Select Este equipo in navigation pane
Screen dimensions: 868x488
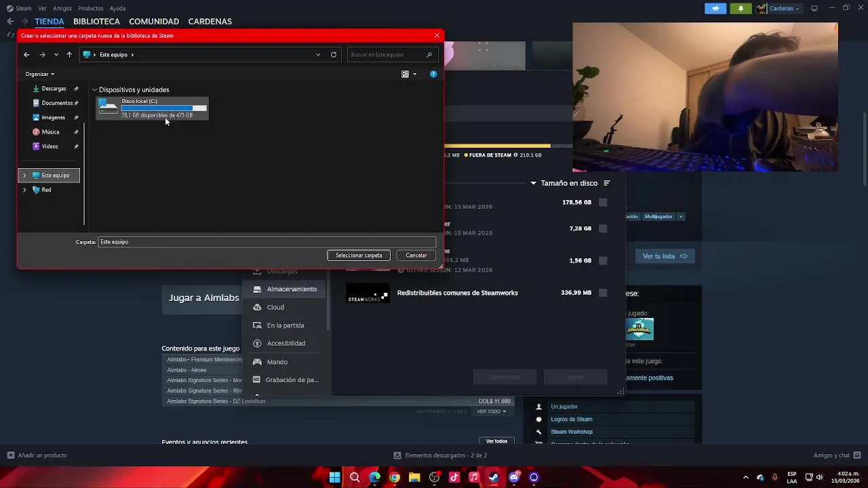click(x=49, y=176)
